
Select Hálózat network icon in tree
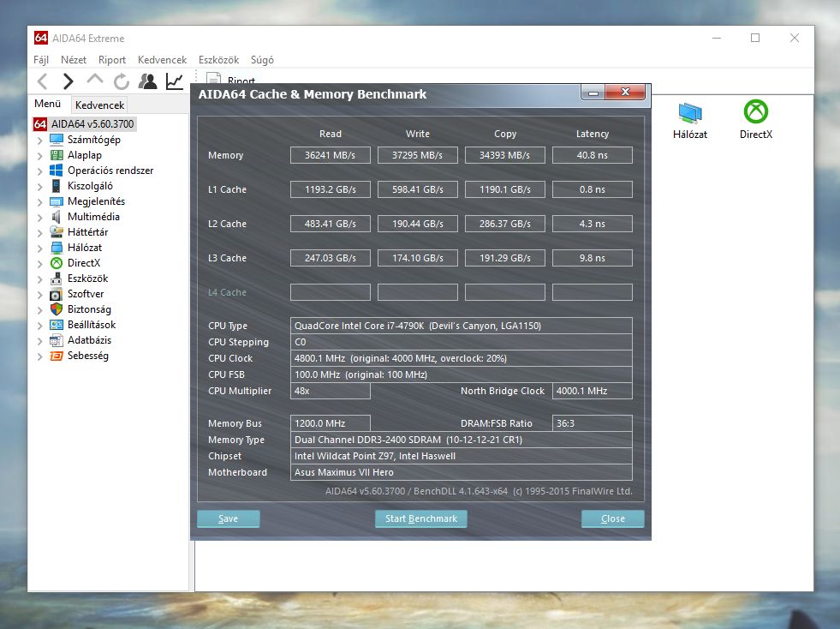(57, 248)
